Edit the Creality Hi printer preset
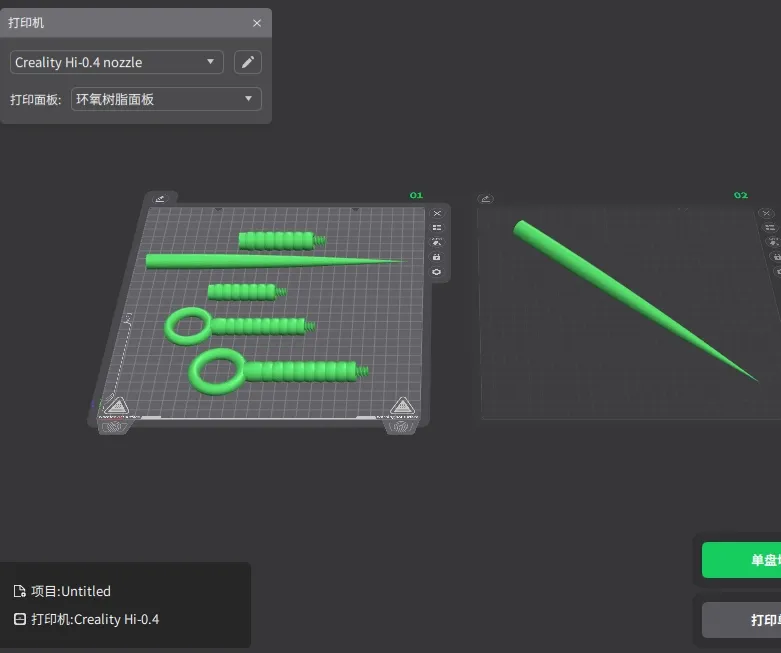 [247, 62]
